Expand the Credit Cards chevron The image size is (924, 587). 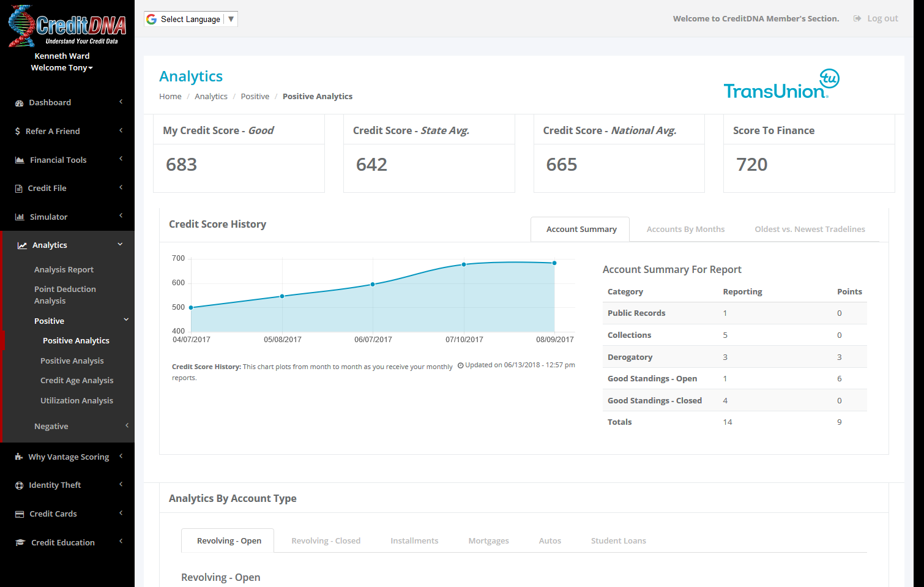(121, 513)
